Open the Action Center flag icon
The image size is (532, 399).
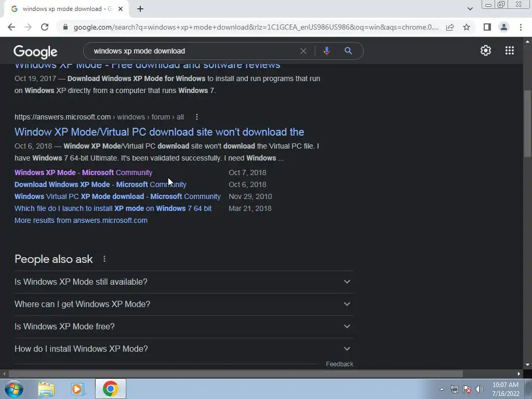coord(467,389)
